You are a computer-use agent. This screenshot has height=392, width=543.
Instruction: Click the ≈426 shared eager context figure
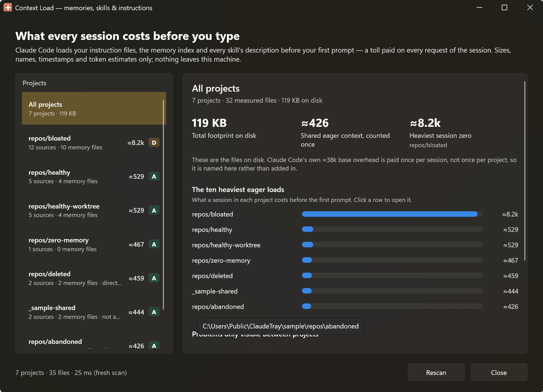tap(315, 123)
